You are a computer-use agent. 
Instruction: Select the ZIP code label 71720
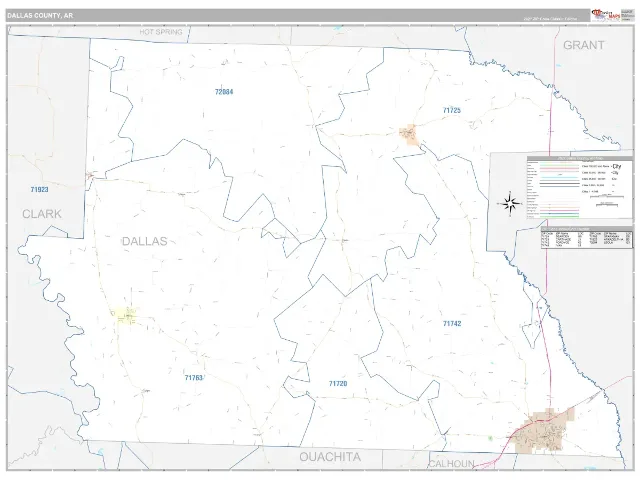[338, 383]
